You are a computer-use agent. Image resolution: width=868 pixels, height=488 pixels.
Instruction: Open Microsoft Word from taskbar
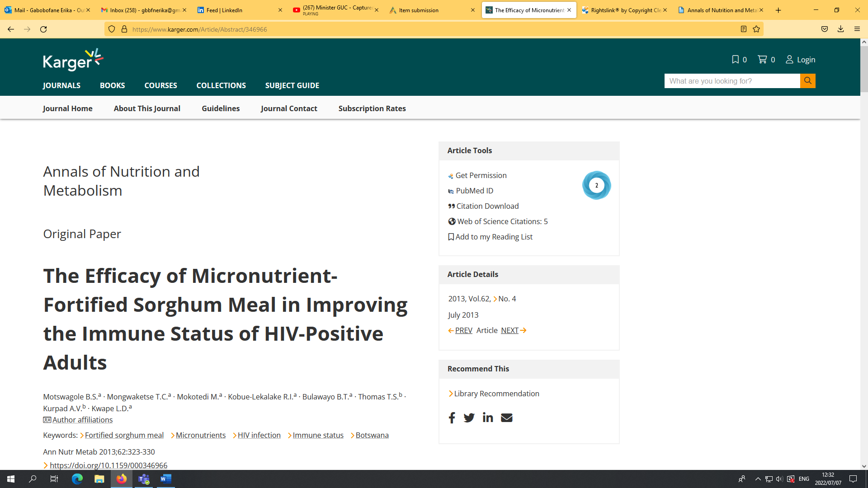(166, 479)
